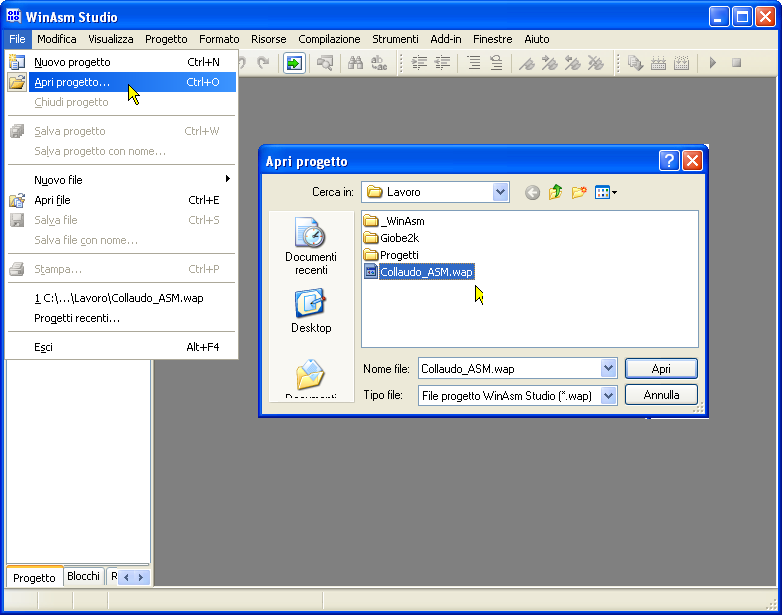782x615 pixels.
Task: Open the Finestre menu
Action: 493,39
